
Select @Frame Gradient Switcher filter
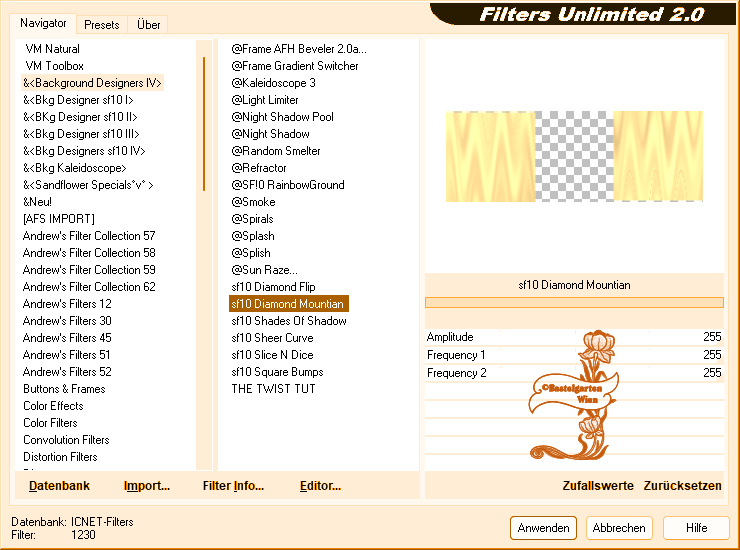[x=295, y=66]
